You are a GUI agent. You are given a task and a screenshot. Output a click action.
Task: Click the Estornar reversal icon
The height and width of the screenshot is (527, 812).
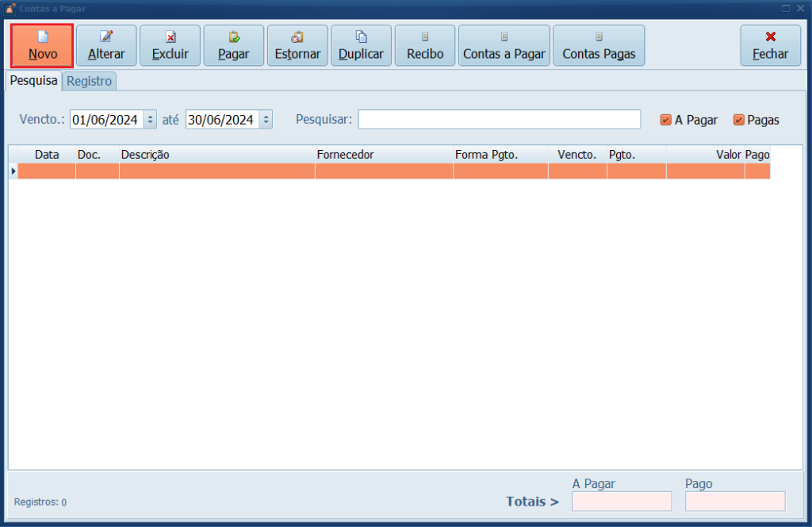click(x=297, y=38)
